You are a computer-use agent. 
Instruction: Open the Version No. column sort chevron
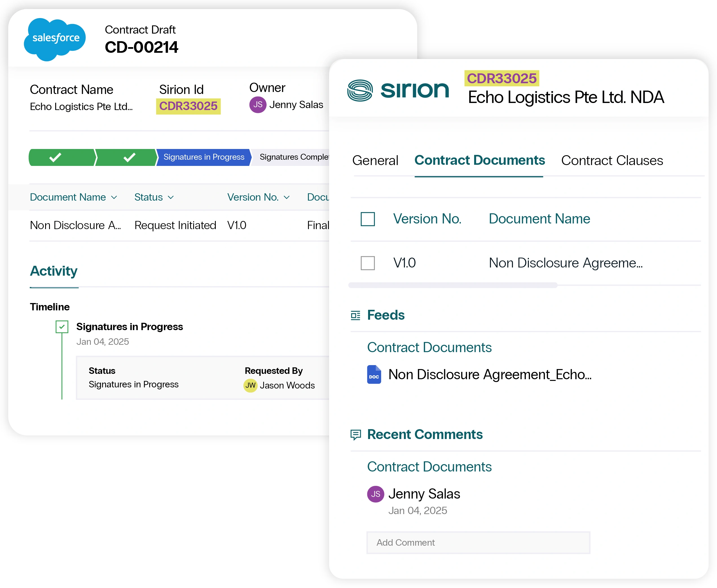tap(287, 198)
